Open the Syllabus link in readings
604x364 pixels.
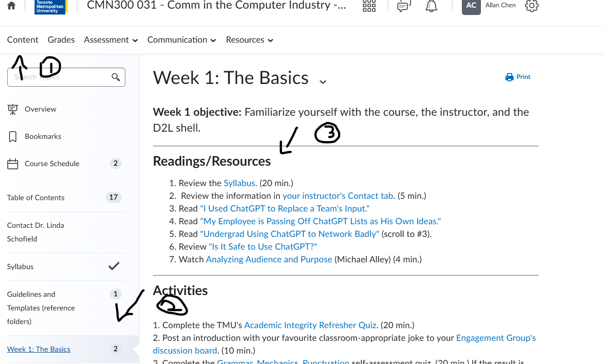coord(239,183)
